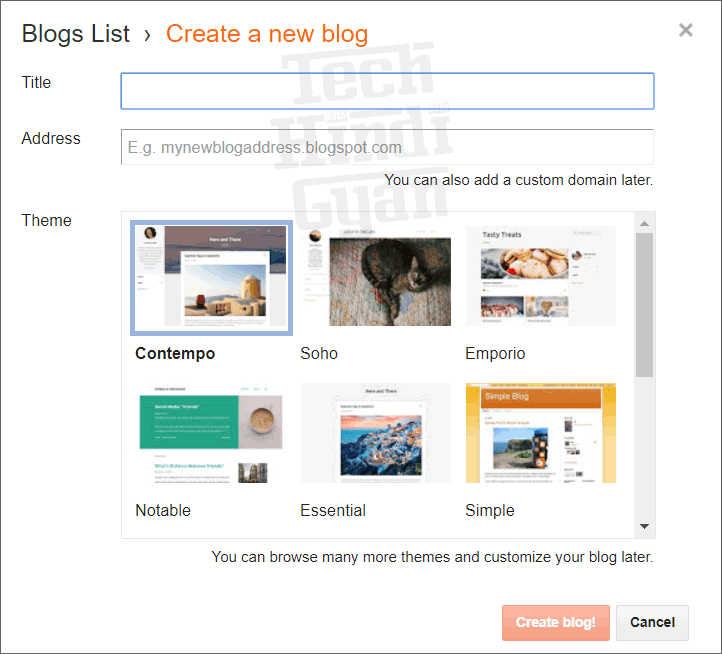Screen dimensions: 722x654
Task: Click the Cancel button
Action: point(652,623)
